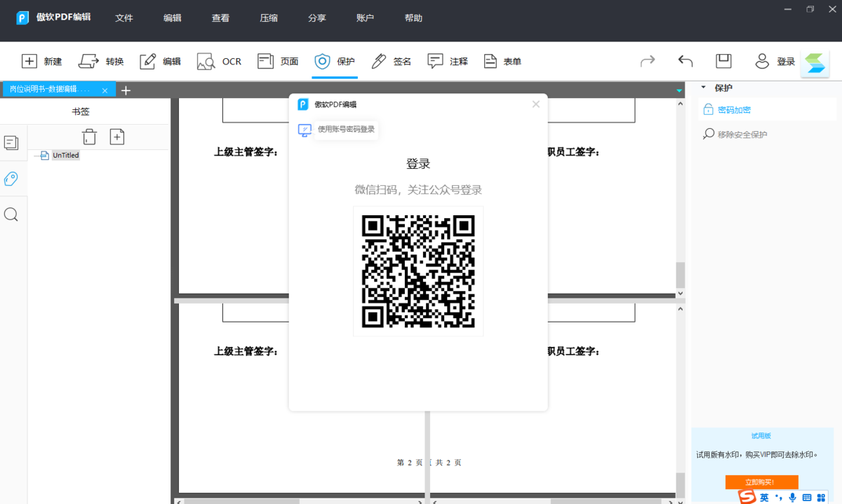Open the Form (表单) tool
The image size is (842, 504).
tap(502, 62)
